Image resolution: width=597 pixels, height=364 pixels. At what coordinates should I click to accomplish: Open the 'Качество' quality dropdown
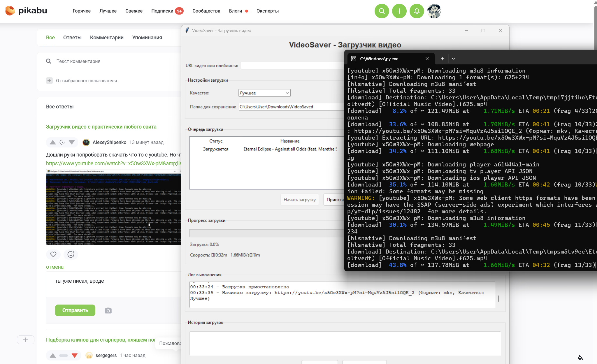click(264, 93)
